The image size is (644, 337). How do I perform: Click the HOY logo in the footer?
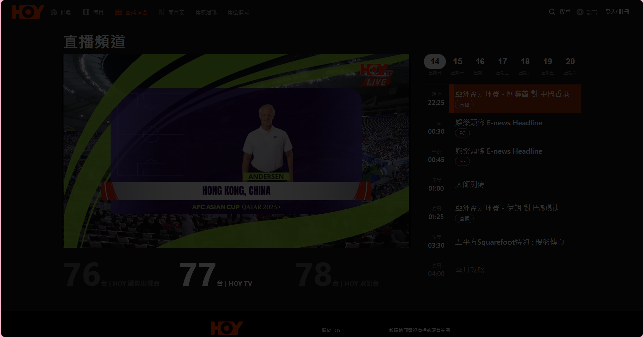[226, 327]
